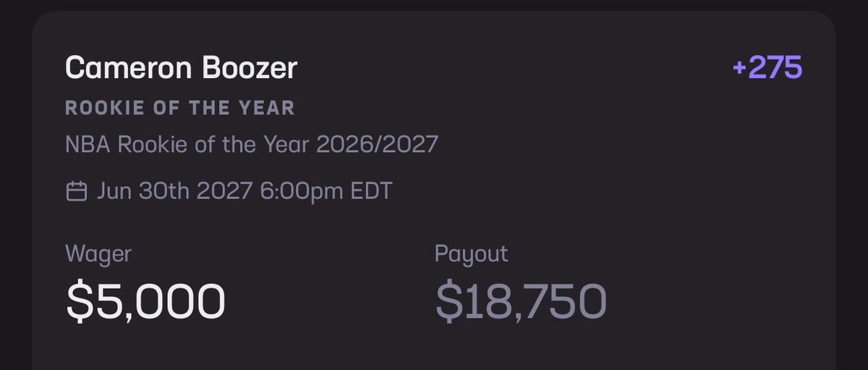Tap the $5,000 wager amount
This screenshot has width=868, height=370.
(145, 302)
